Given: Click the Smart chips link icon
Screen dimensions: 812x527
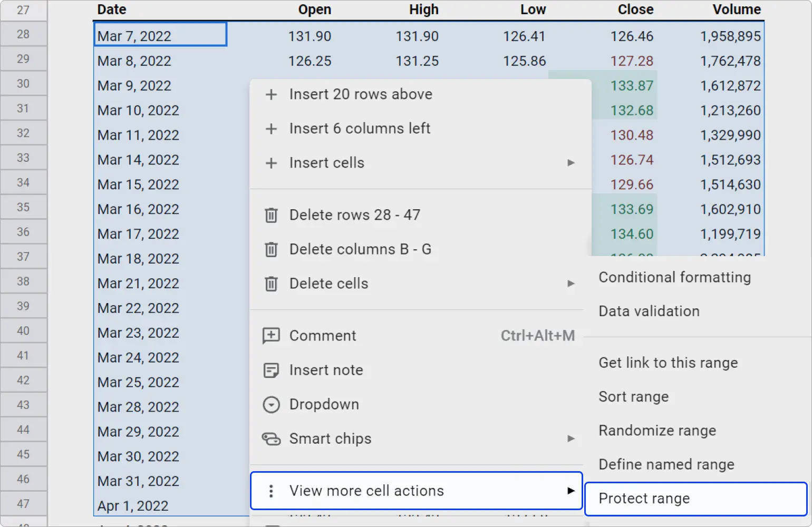Looking at the screenshot, I should [x=270, y=438].
